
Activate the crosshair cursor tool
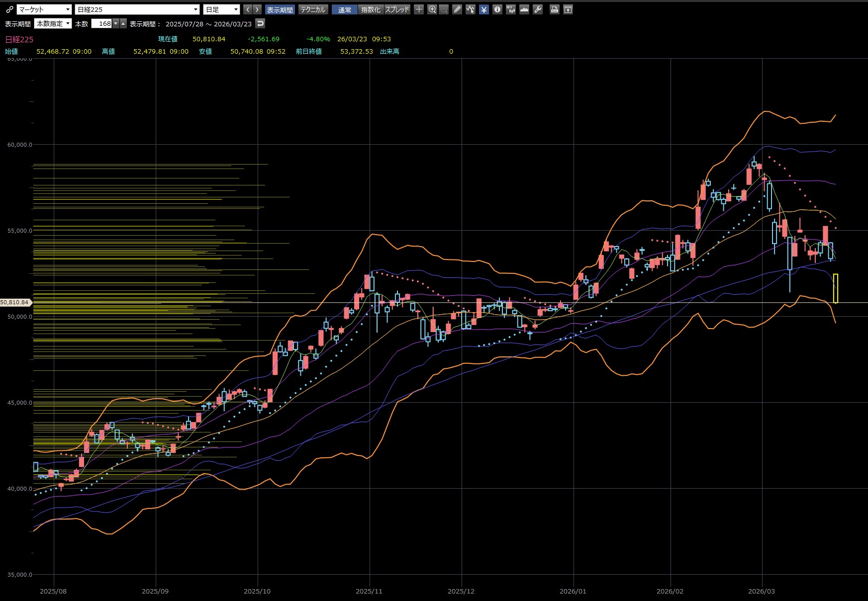point(419,9)
